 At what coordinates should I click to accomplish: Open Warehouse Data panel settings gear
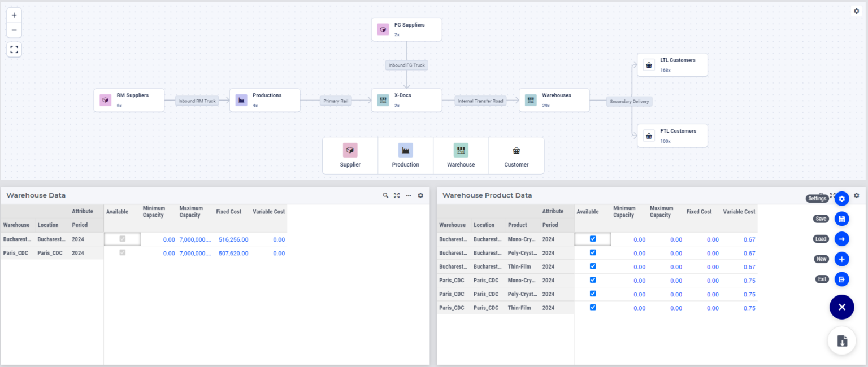(420, 195)
